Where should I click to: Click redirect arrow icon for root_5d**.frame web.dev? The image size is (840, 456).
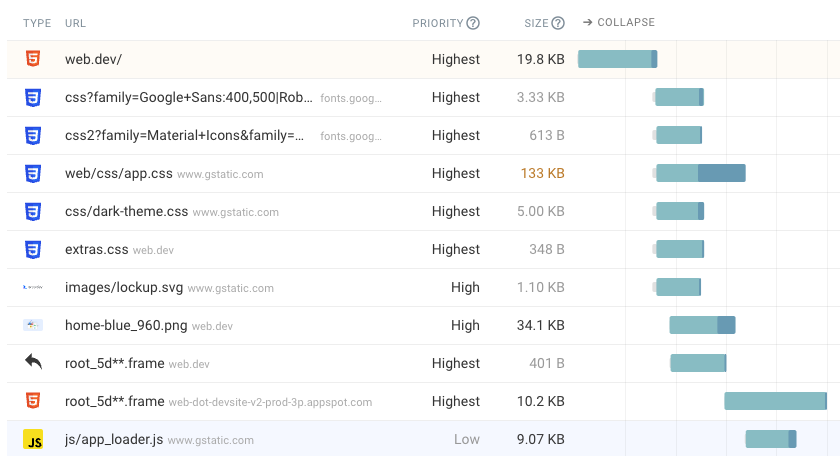point(33,362)
